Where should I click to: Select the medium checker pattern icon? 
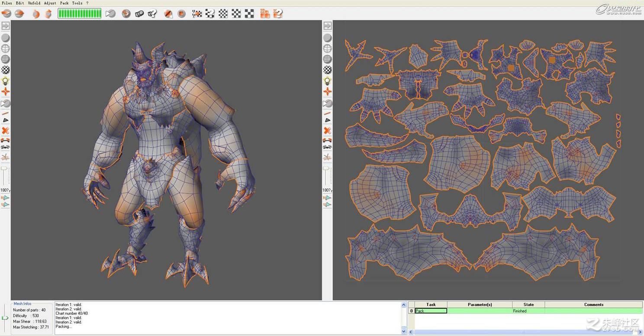pyautogui.click(x=236, y=14)
